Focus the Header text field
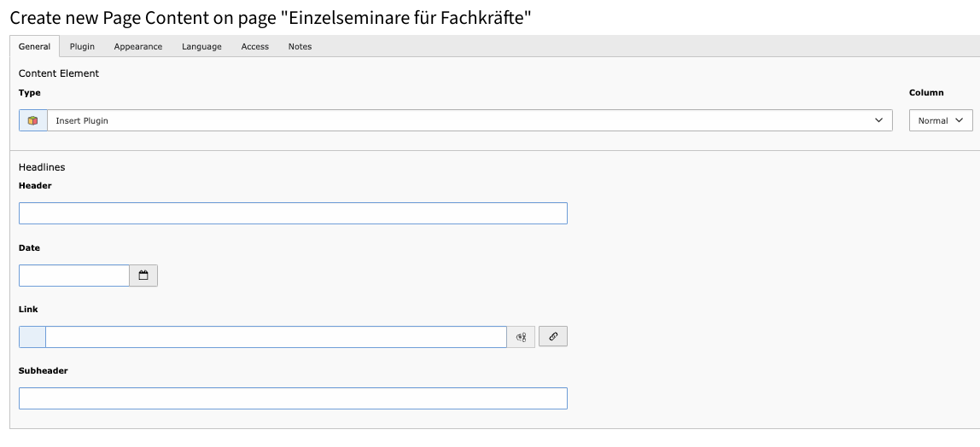 pyautogui.click(x=293, y=213)
